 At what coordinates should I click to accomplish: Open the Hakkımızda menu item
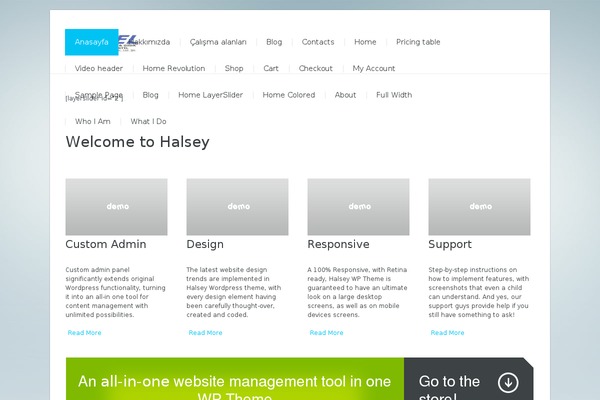click(x=150, y=42)
